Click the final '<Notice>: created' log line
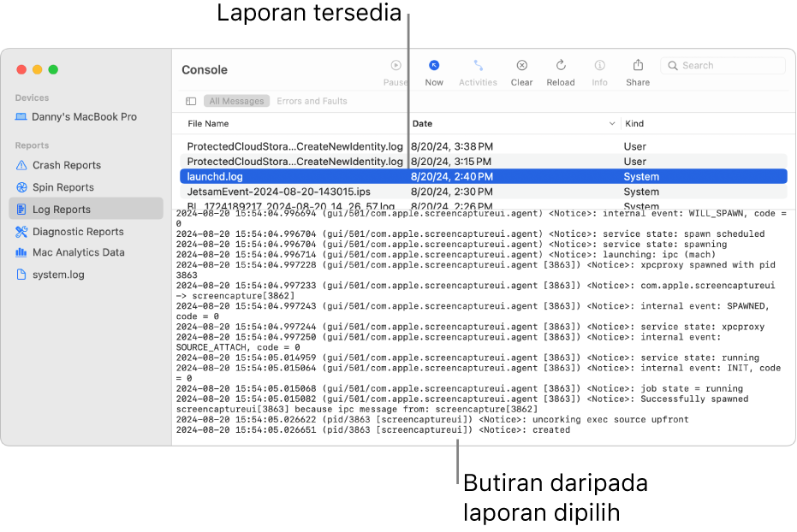The image size is (797, 532). (x=373, y=430)
